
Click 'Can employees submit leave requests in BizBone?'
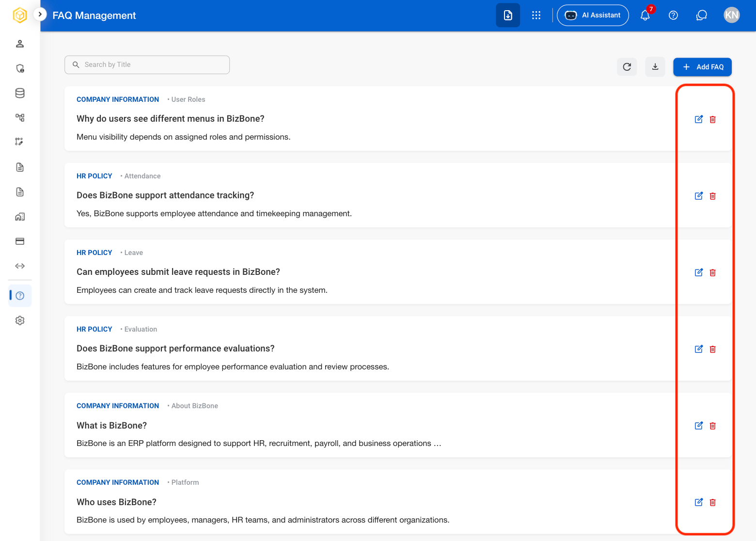(178, 272)
